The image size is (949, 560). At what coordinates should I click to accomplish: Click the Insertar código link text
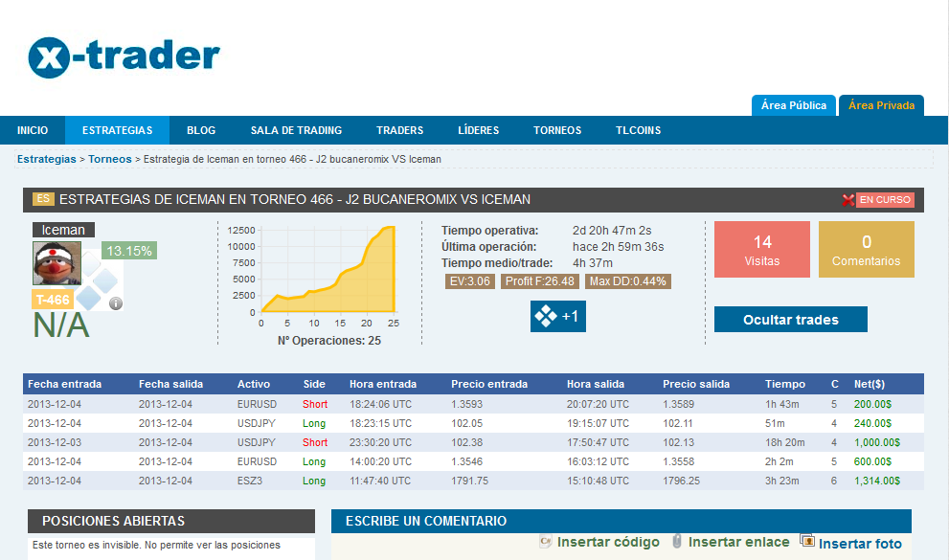coord(608,542)
